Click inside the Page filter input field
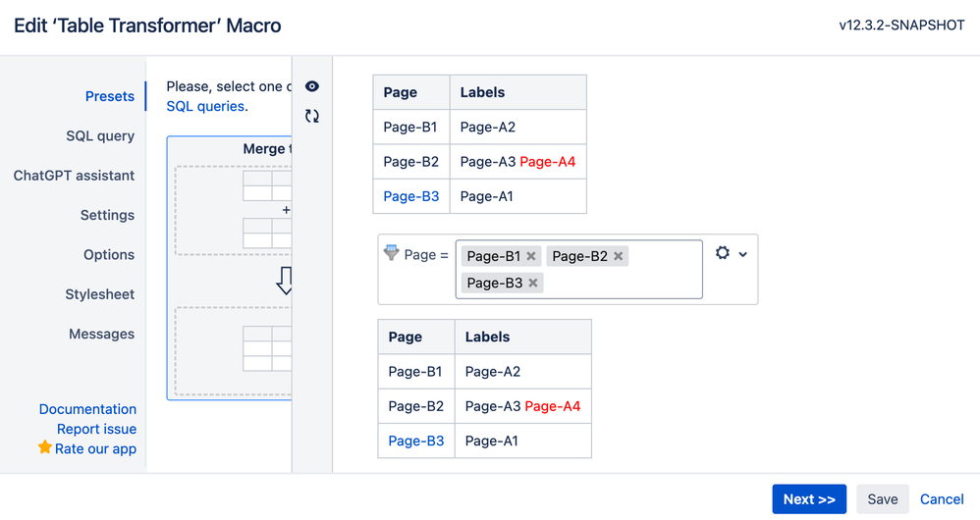Screen dimensions: 980x520 [619, 283]
